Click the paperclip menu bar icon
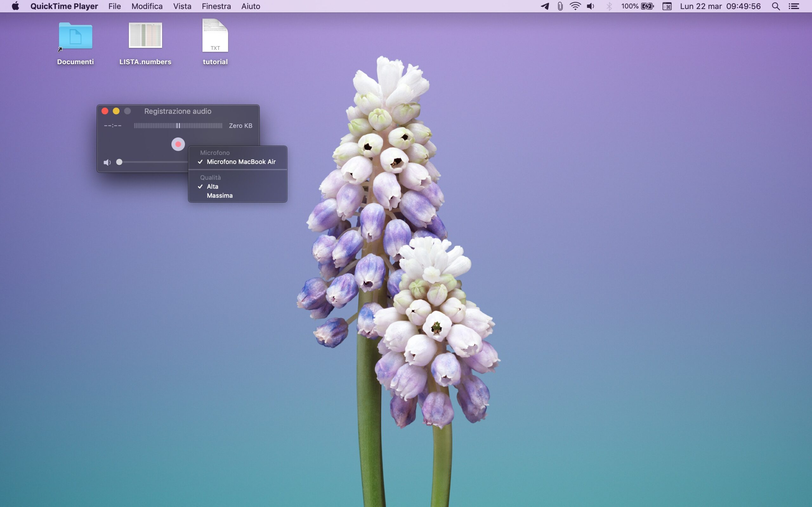Viewport: 812px width, 507px height. pos(560,6)
